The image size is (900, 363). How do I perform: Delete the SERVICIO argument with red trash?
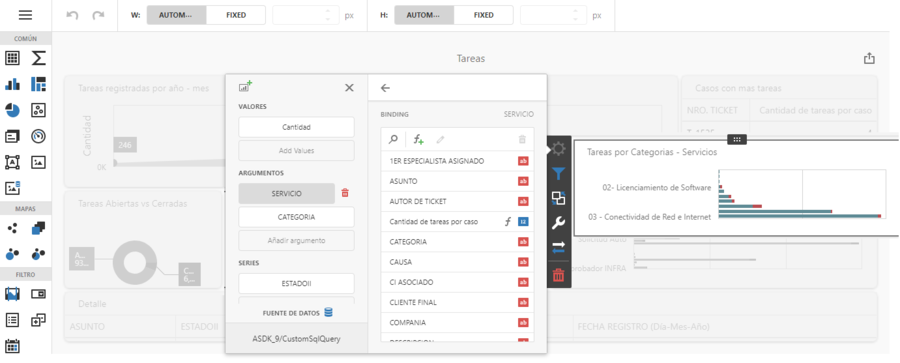pyautogui.click(x=345, y=193)
